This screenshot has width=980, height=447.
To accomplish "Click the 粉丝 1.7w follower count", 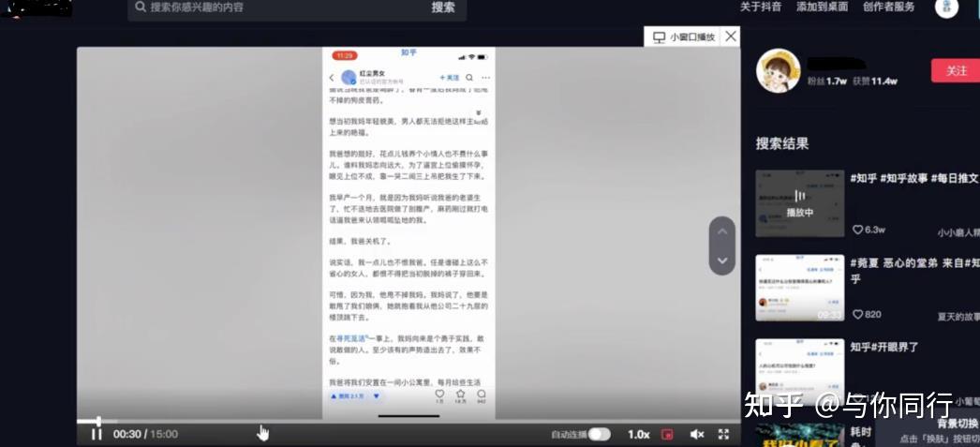I will [827, 81].
